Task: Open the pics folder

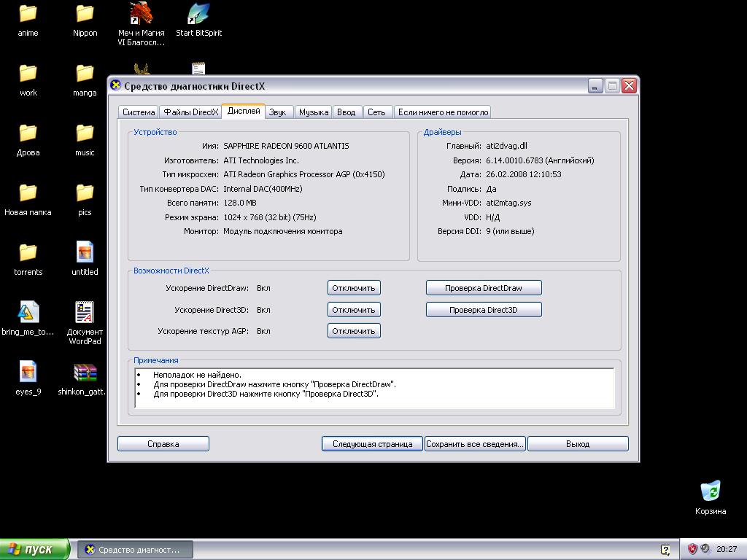Action: pyautogui.click(x=85, y=200)
